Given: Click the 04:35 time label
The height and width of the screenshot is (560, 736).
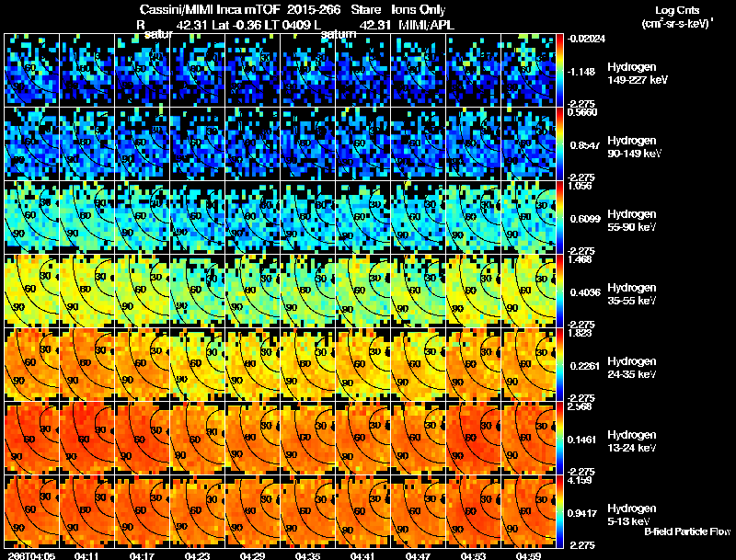Looking at the screenshot, I should coord(308,555).
